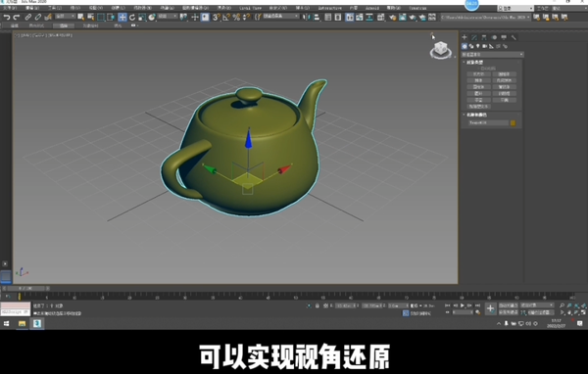Open the primitive type dropdown in command panel
The width and height of the screenshot is (588, 374).
coord(492,55)
